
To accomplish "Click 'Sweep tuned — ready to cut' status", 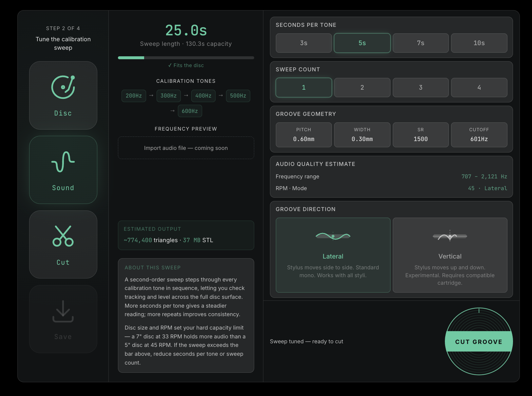I will click(306, 341).
